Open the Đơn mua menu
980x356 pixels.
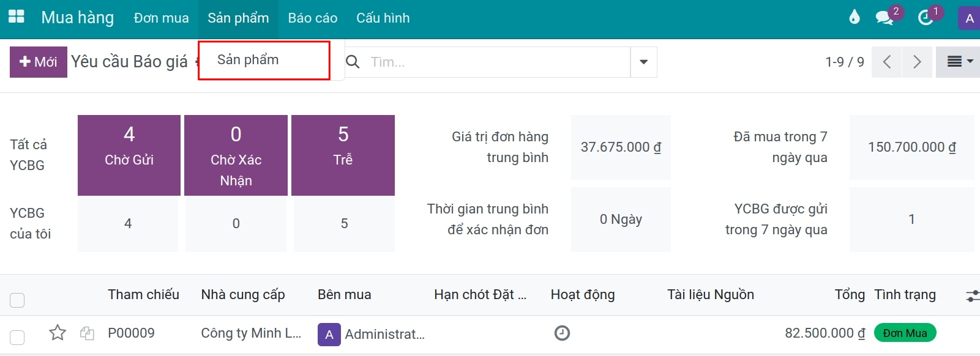[162, 18]
